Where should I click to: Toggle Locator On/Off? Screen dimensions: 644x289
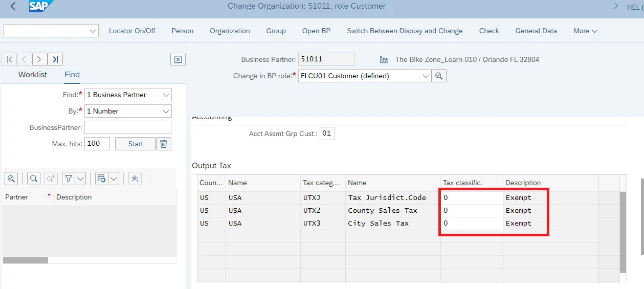132,31
